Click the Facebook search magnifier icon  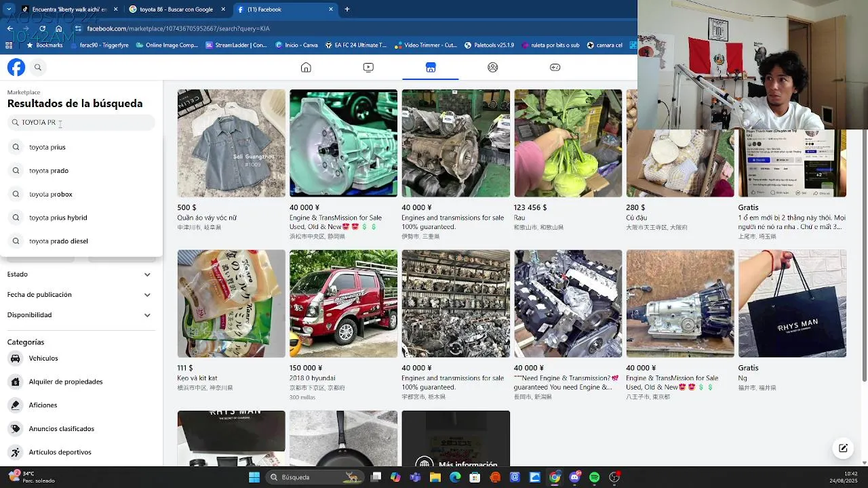pos(38,67)
